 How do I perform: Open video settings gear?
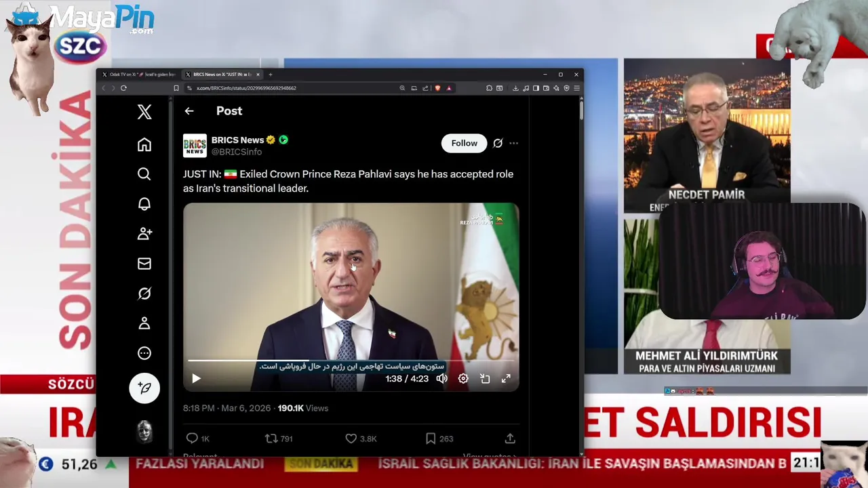pos(463,379)
